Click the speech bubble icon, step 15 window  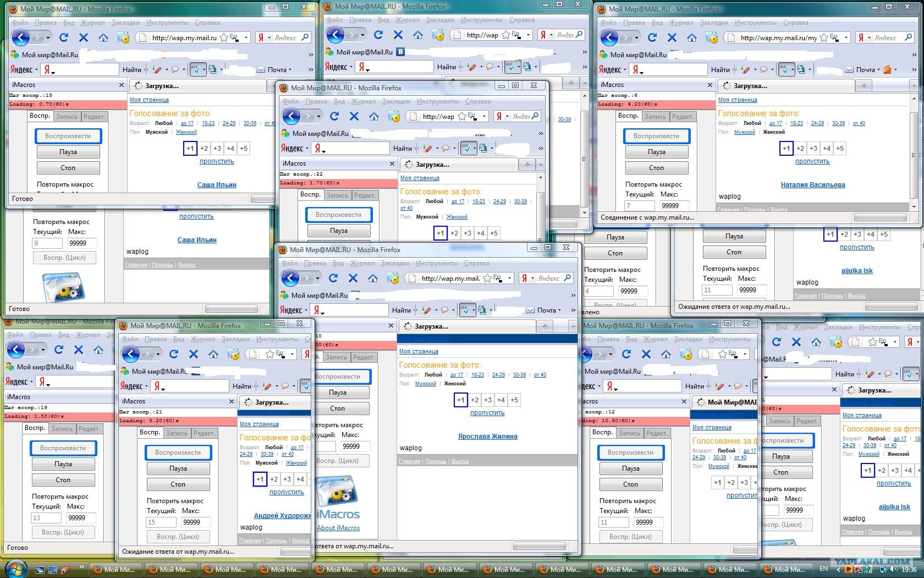pyautogui.click(x=175, y=69)
